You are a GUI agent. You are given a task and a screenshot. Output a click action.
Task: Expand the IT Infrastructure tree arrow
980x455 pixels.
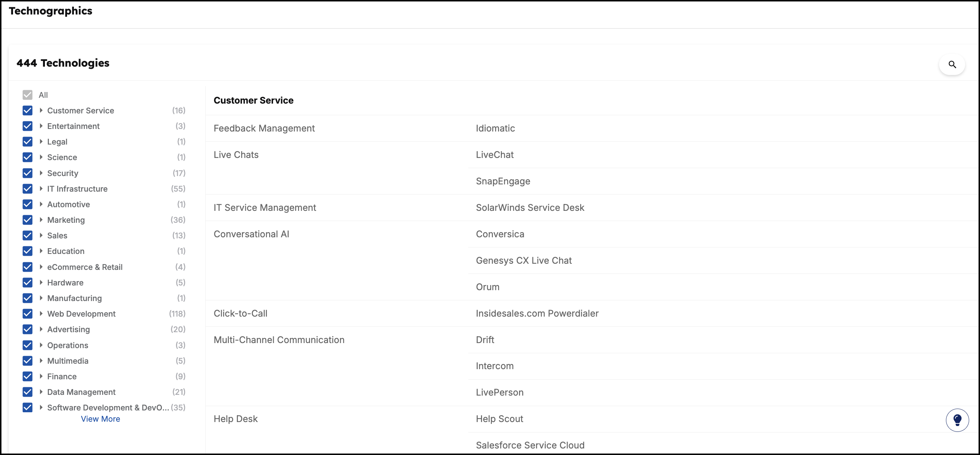[41, 189]
